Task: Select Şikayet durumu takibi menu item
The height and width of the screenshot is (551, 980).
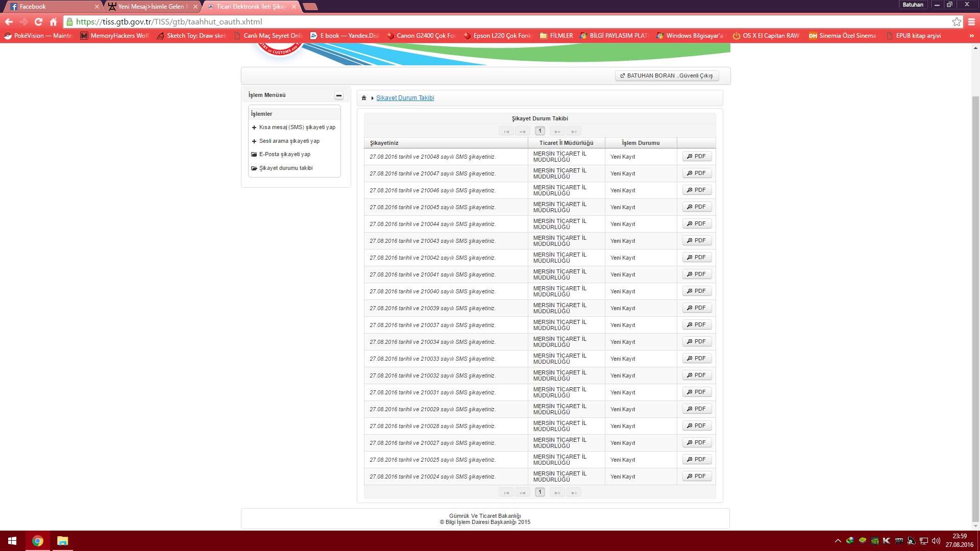Action: [x=285, y=168]
